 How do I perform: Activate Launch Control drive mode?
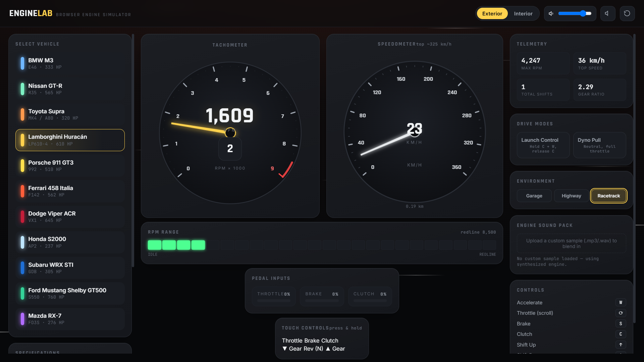coord(543,145)
